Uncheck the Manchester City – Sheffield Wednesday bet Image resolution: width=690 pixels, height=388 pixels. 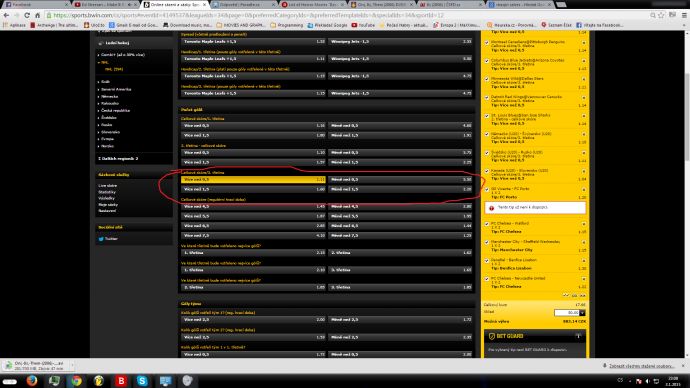[487, 242]
